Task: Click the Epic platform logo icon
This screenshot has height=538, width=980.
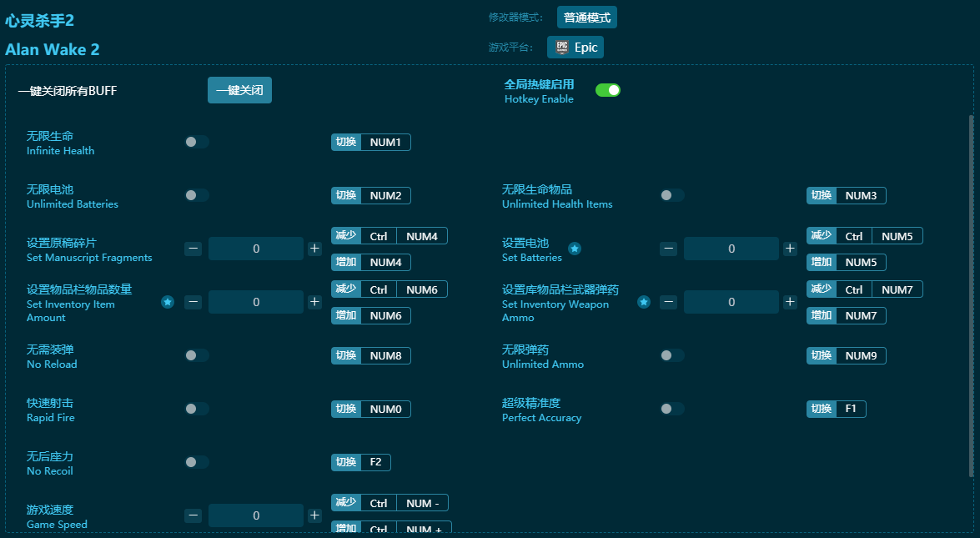Action: point(562,48)
